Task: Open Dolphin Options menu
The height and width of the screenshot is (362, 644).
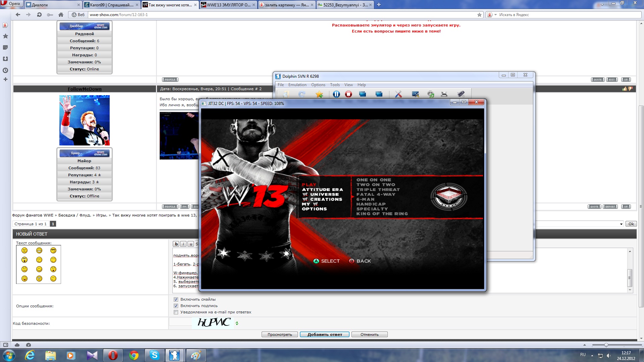Action: (318, 85)
